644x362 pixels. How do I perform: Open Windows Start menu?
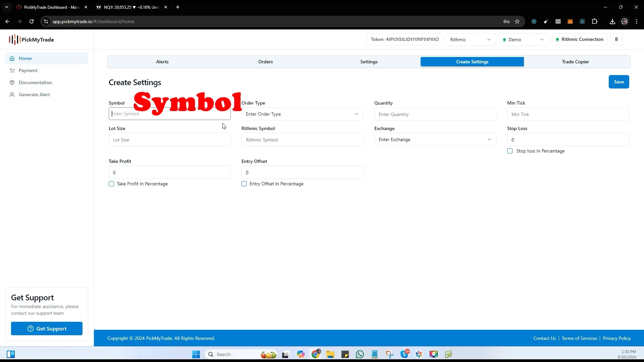pyautogui.click(x=196, y=354)
